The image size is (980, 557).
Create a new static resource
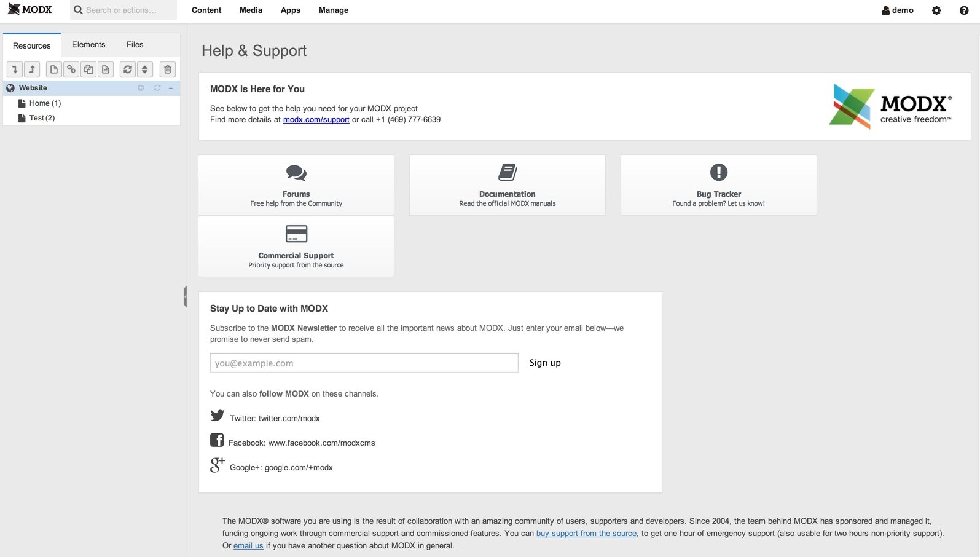pos(106,69)
